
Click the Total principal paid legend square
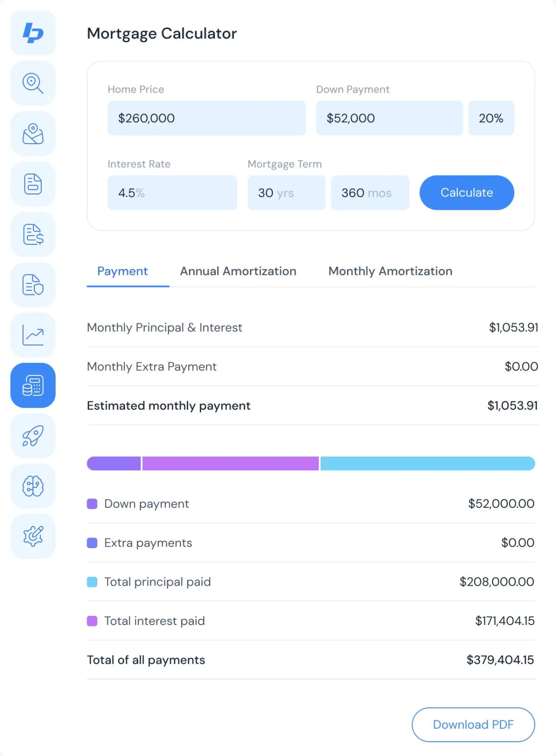(x=92, y=582)
